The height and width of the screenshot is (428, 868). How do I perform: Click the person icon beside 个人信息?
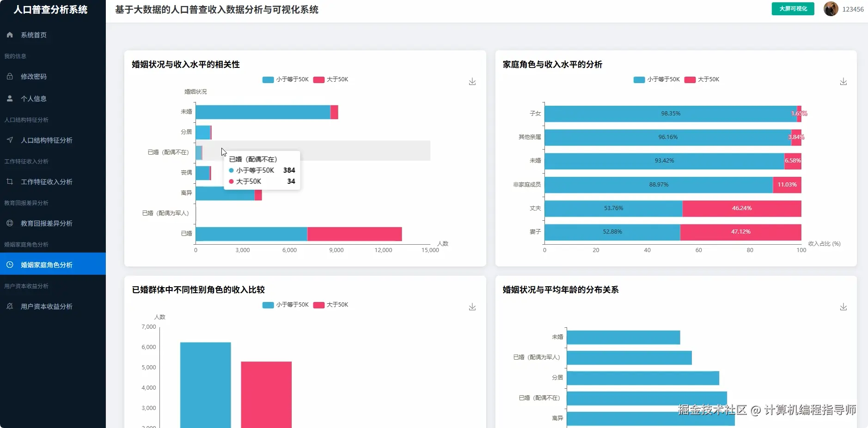pyautogui.click(x=10, y=98)
